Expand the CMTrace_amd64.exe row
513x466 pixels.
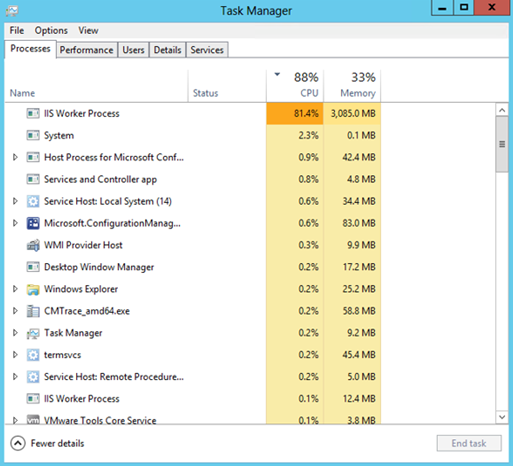15,311
